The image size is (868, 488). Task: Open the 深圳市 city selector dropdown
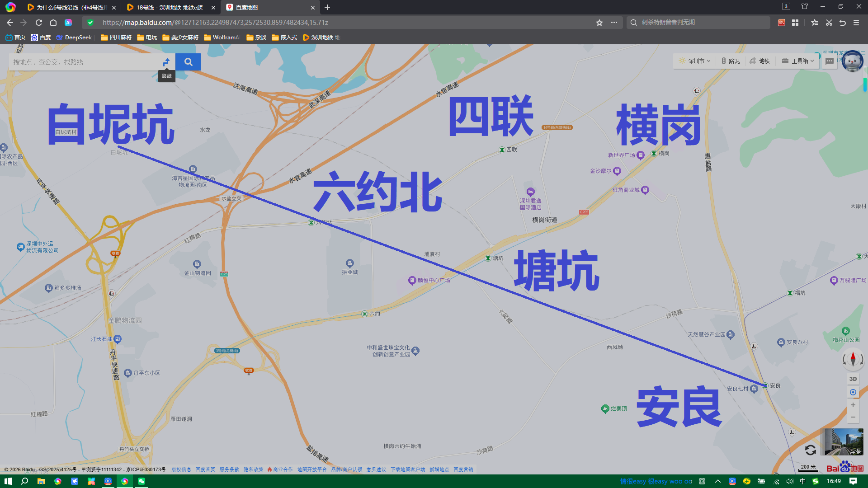tap(694, 61)
